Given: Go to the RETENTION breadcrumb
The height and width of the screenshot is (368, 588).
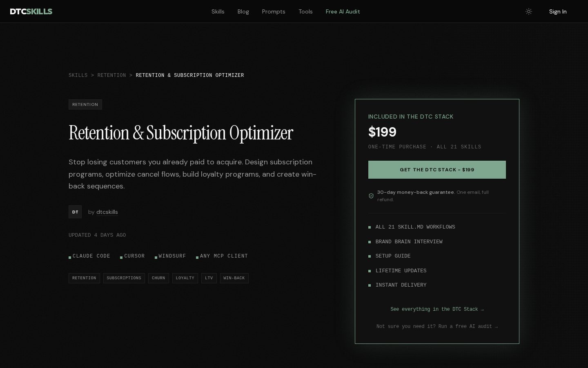Looking at the screenshot, I should (x=111, y=75).
